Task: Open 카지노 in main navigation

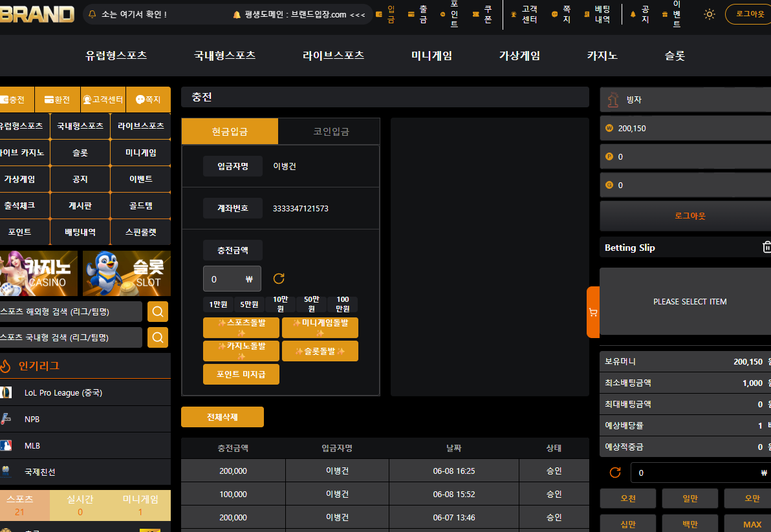Action: tap(602, 56)
